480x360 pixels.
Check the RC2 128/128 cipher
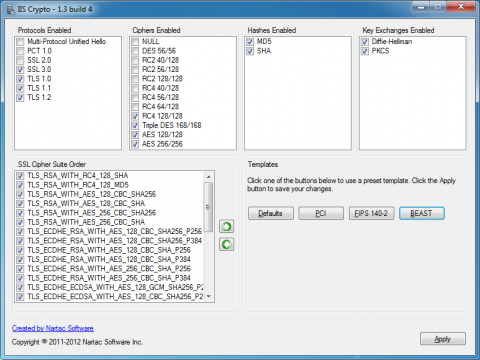135,79
